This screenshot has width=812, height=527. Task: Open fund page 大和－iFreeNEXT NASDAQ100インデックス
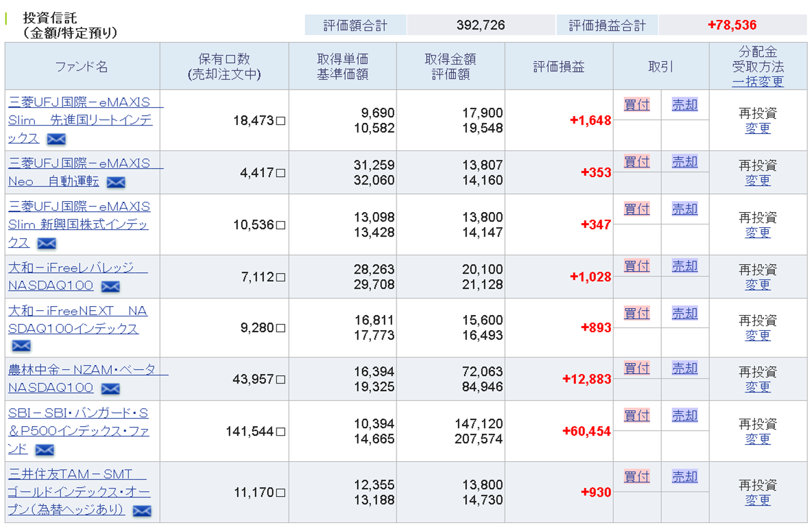77,320
